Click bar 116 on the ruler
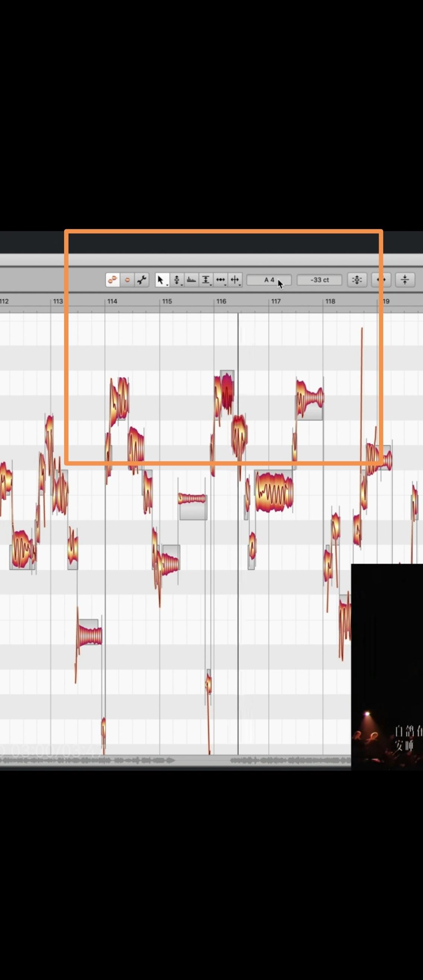Image resolution: width=423 pixels, height=980 pixels. coord(222,301)
